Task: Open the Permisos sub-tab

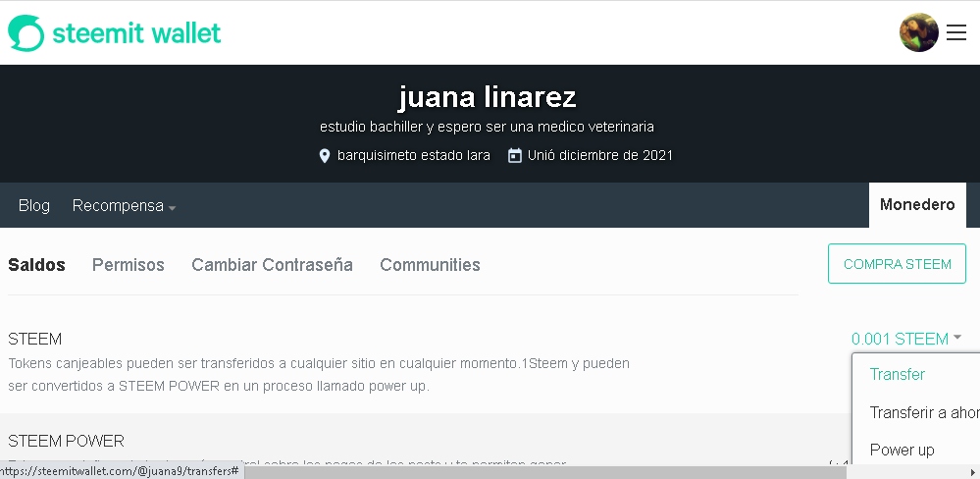Action: tap(129, 265)
